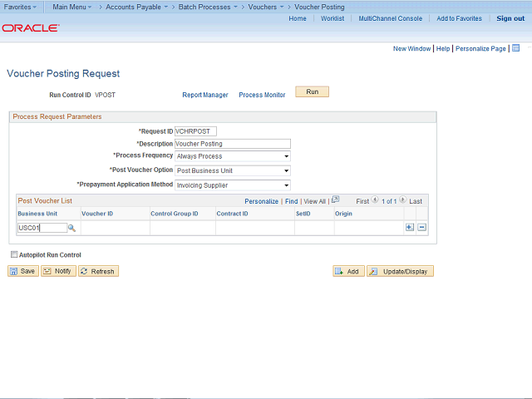Sort by SetID column header

[x=303, y=214]
